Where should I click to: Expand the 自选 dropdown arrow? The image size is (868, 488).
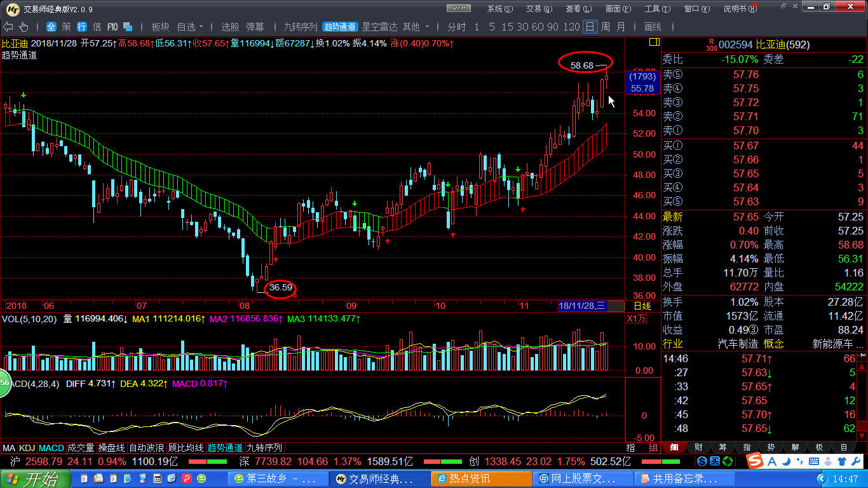tap(201, 27)
